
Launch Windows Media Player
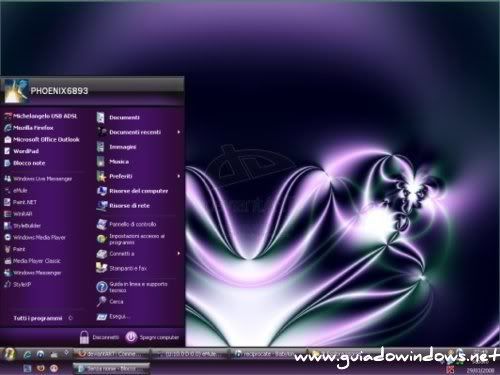(x=35, y=237)
